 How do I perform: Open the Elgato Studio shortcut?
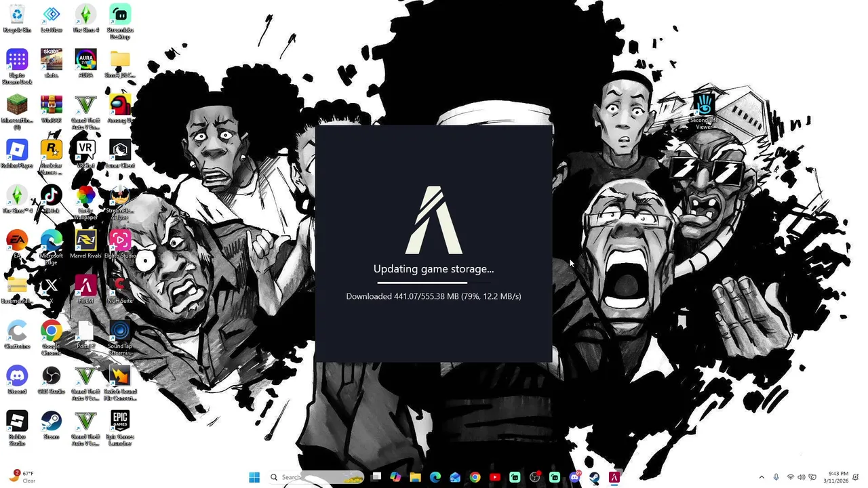point(120,244)
